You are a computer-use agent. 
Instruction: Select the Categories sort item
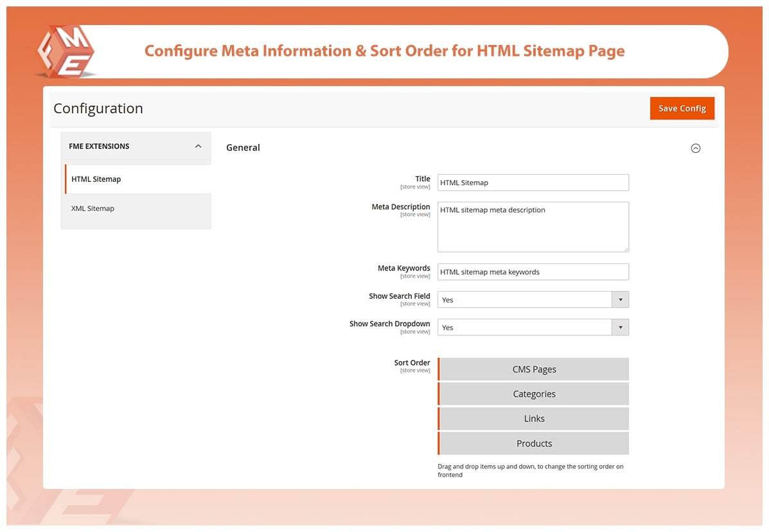click(534, 394)
